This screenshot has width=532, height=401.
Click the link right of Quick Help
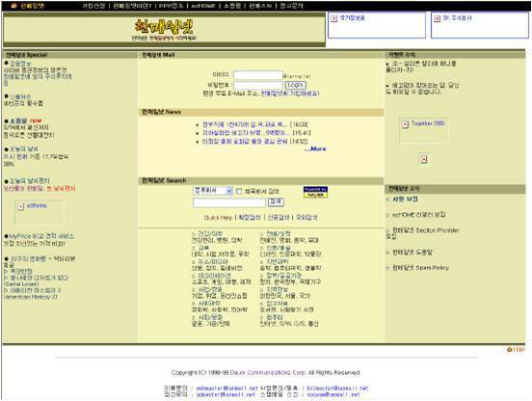[250, 218]
